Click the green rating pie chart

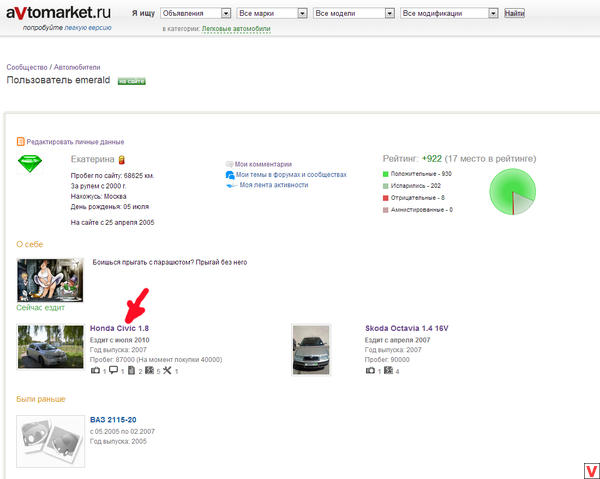click(x=513, y=191)
